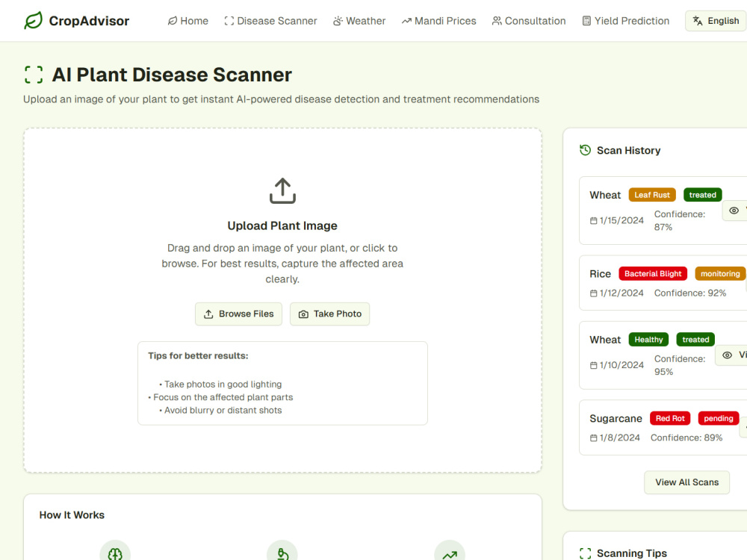747x560 pixels.
Task: Click the trending arrow icon under How It Works
Action: click(450, 555)
